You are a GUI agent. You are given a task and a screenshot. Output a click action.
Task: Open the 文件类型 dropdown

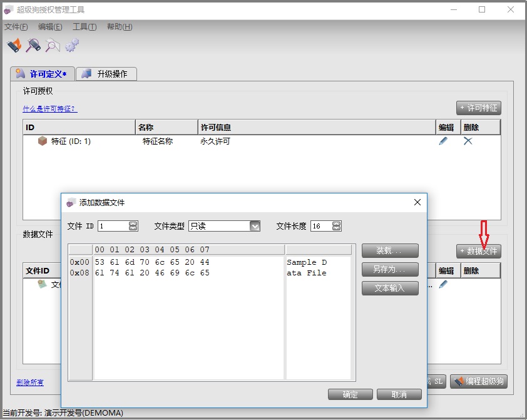pyautogui.click(x=255, y=226)
